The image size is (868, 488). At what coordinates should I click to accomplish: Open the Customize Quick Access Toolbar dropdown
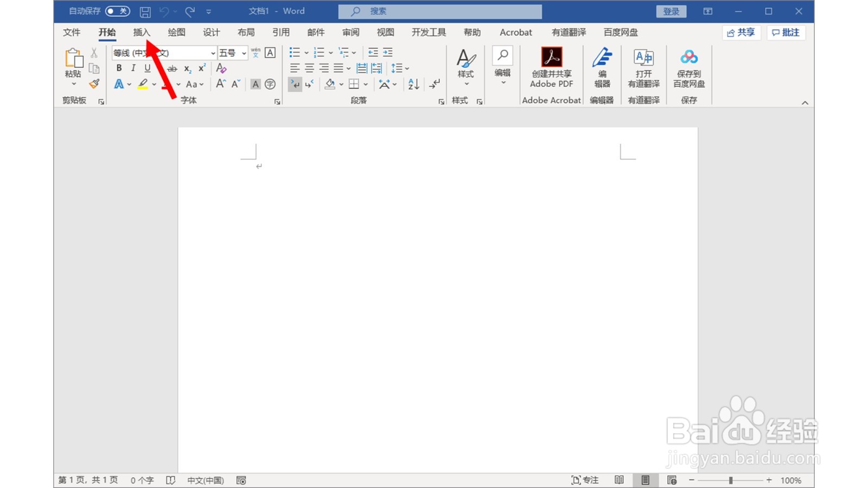pos(208,11)
